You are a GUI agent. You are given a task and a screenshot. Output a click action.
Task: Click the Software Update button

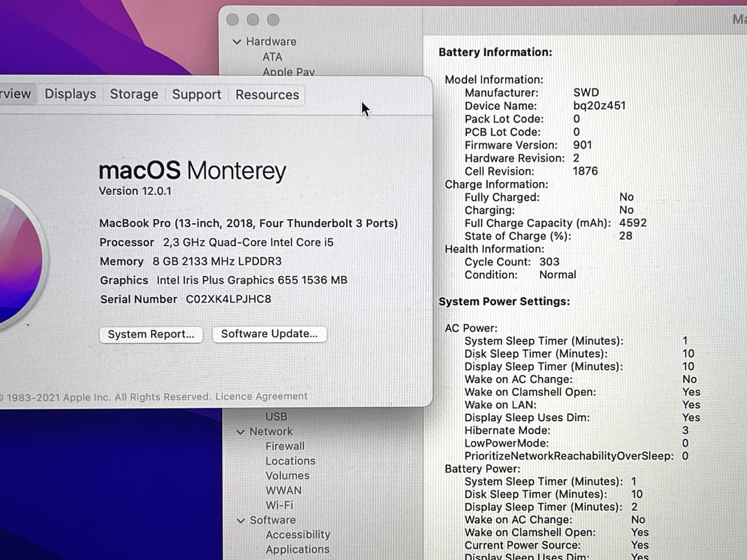(x=269, y=334)
